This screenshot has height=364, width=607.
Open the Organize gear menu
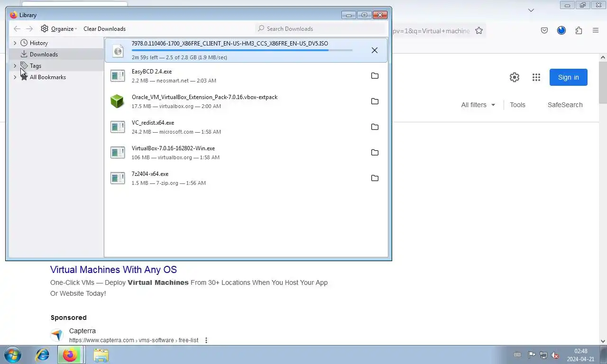click(59, 29)
